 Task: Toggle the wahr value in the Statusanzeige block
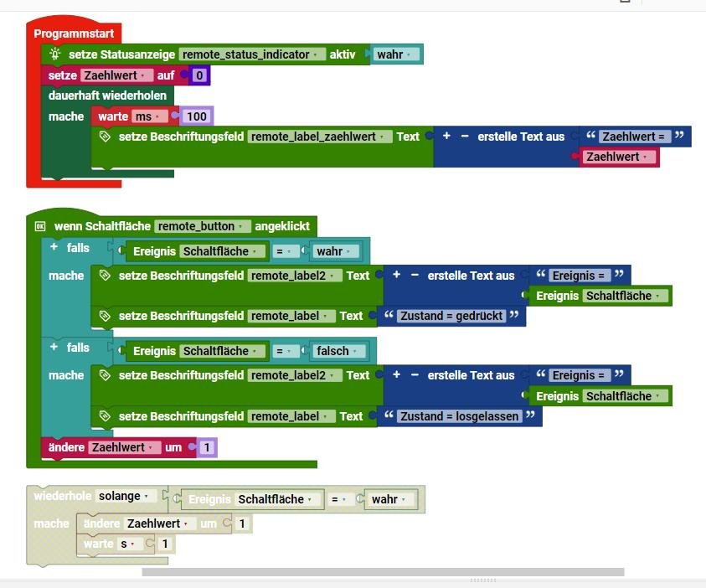(395, 54)
